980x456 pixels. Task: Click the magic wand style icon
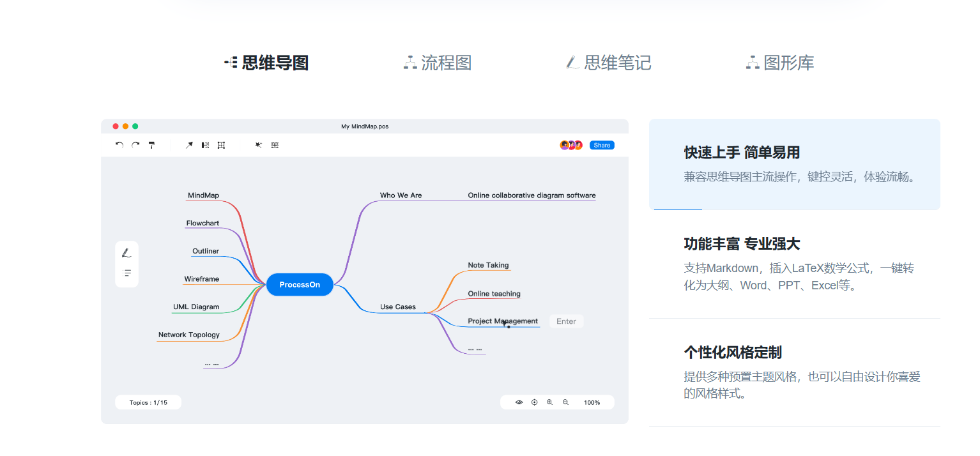pos(259,145)
